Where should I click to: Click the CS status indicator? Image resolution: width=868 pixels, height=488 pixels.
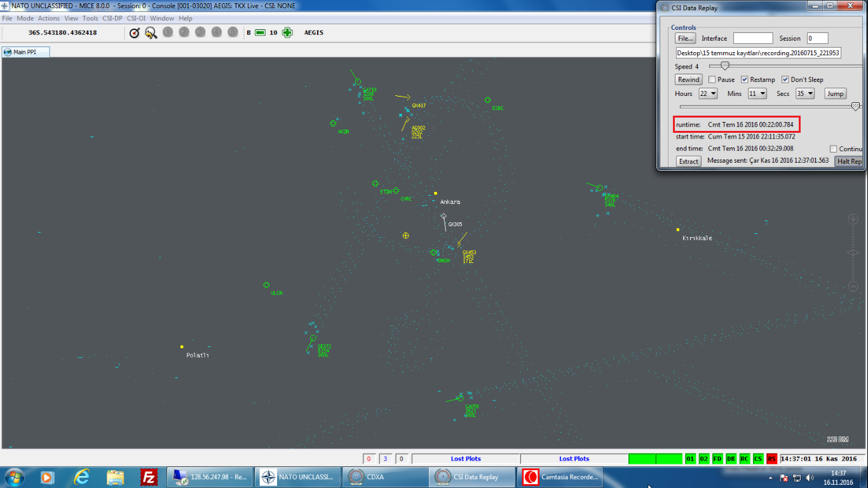tap(758, 459)
